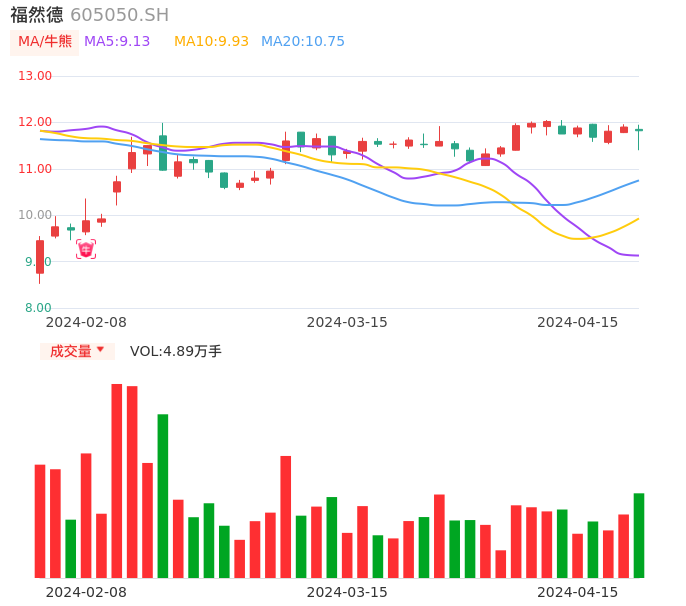
Task: Click the 2024-03-15 date label under price chart
Action: pos(347,322)
